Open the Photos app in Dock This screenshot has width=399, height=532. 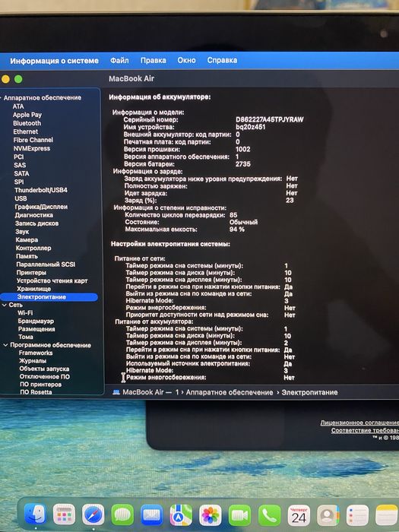(x=211, y=515)
